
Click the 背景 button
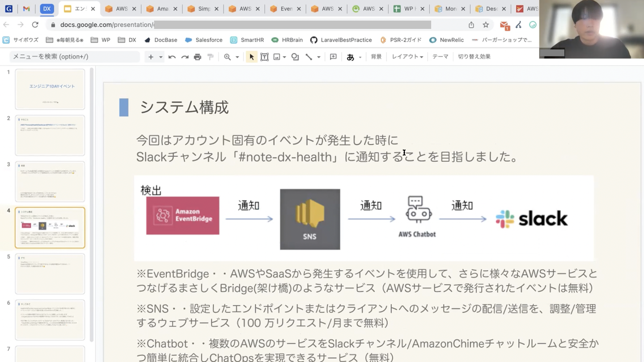click(376, 57)
